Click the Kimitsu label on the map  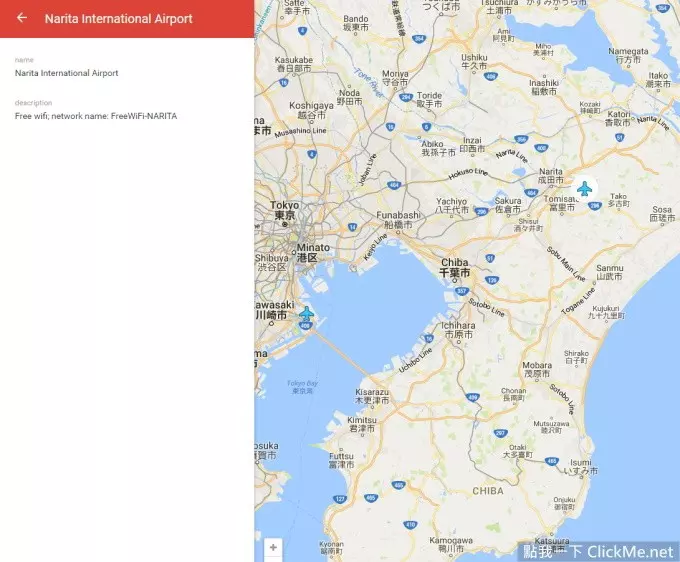362,424
